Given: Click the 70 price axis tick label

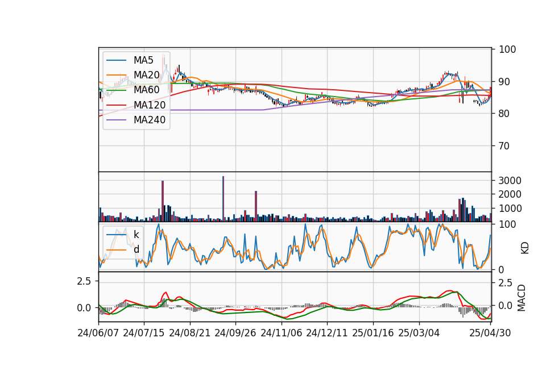Looking at the screenshot, I should 504,146.
